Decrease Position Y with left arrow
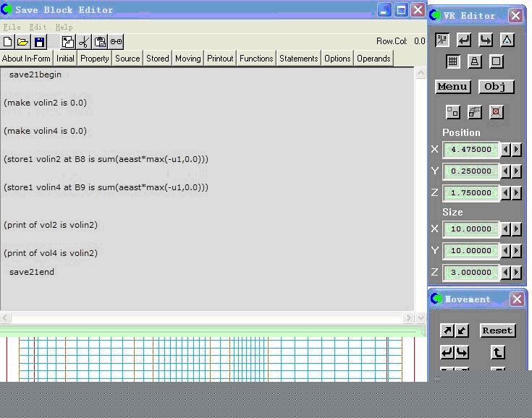This screenshot has width=532, height=418. (x=505, y=171)
